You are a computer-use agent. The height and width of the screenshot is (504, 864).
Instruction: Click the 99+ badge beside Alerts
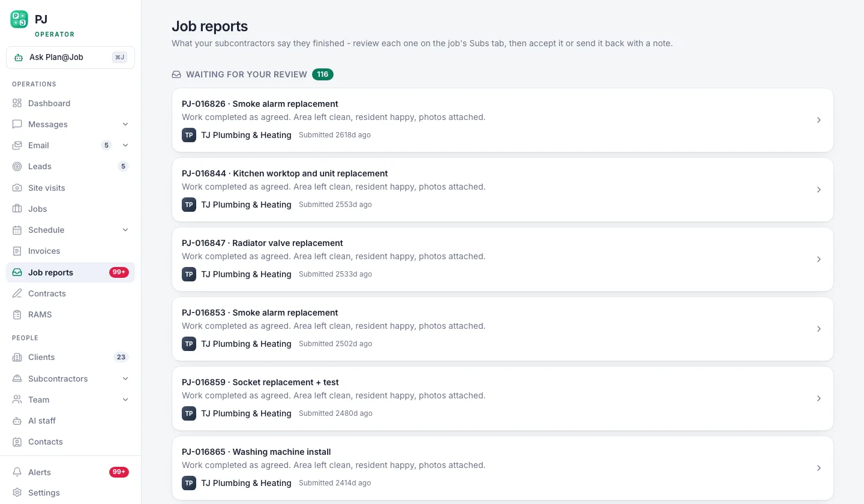pyautogui.click(x=119, y=472)
